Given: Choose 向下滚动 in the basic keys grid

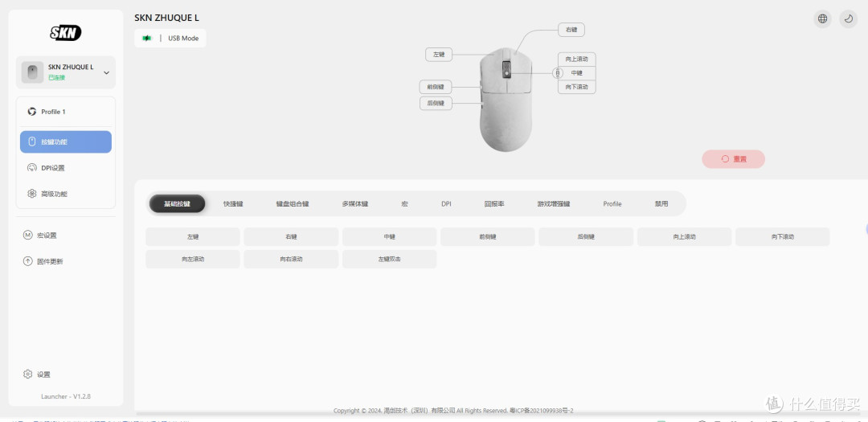Looking at the screenshot, I should [x=783, y=236].
